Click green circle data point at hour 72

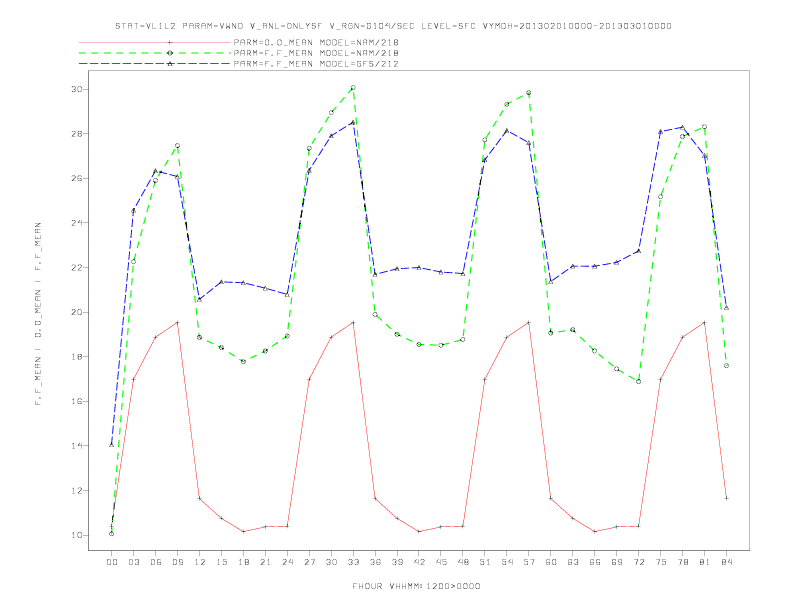pos(638,382)
